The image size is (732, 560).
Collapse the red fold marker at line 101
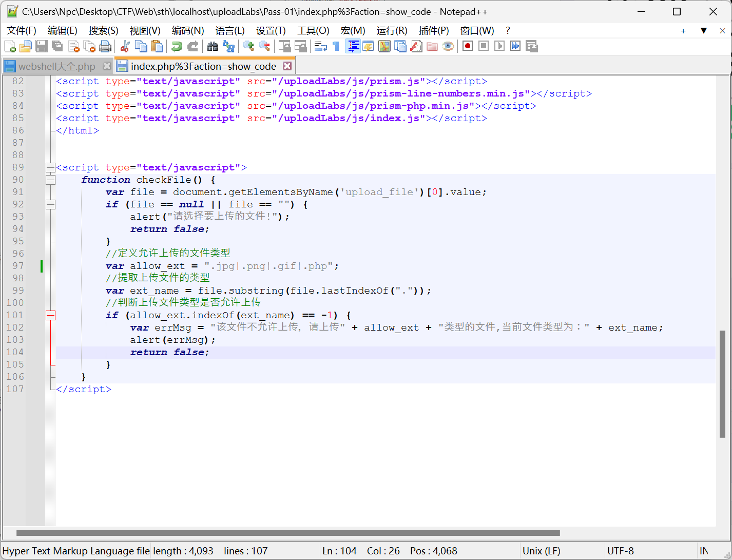[x=50, y=315]
